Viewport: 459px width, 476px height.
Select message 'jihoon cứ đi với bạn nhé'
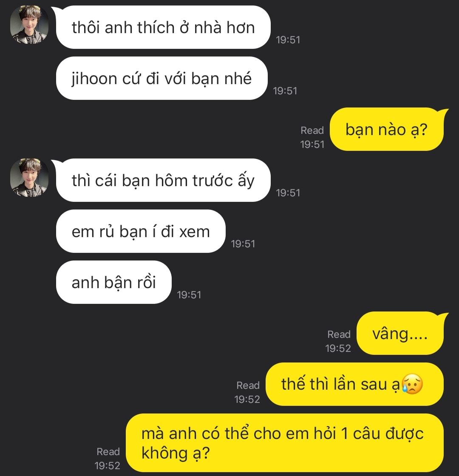click(x=162, y=78)
